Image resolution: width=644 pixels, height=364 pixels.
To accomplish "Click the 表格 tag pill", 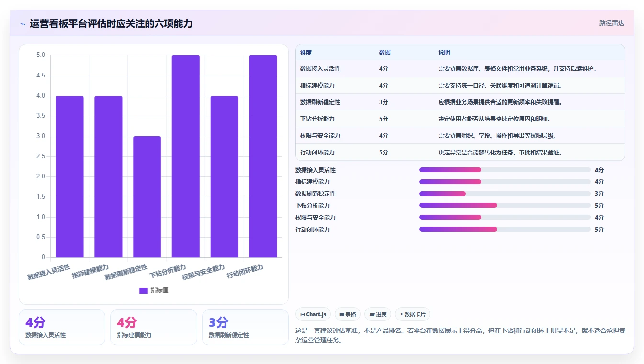I will pos(348,314).
